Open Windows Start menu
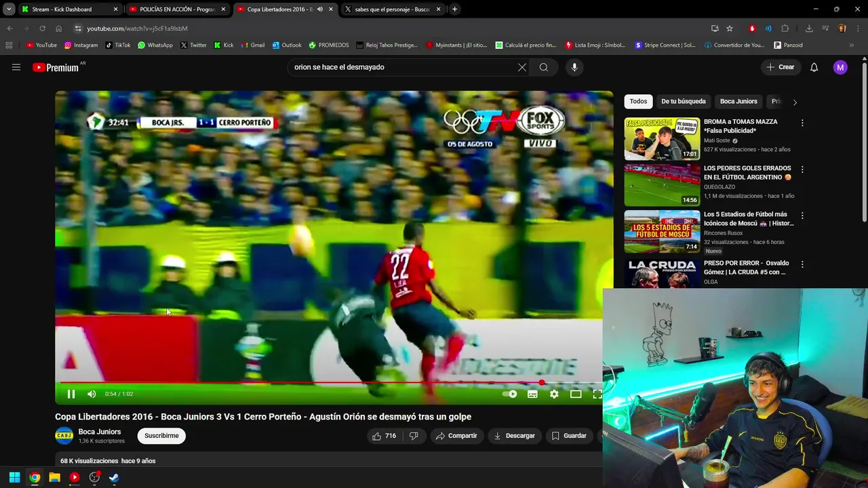Viewport: 868px width, 488px height. tap(14, 477)
